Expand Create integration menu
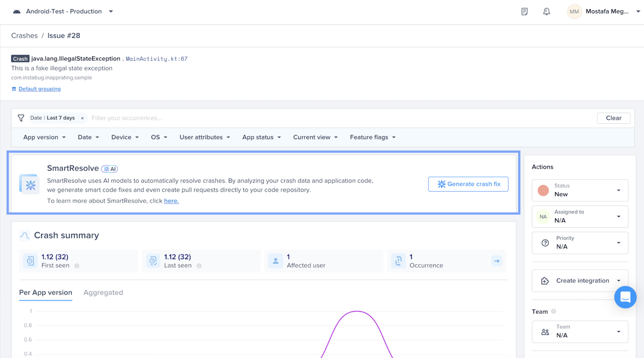The width and height of the screenshot is (644, 358). coord(580,281)
